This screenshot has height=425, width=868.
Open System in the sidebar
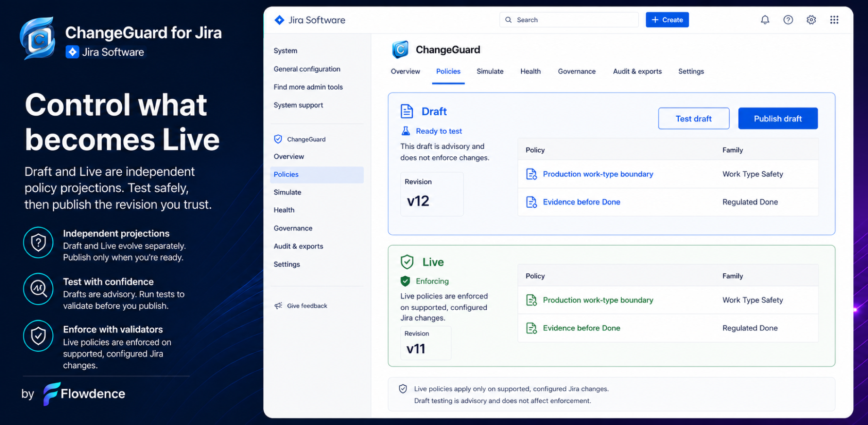click(x=285, y=51)
